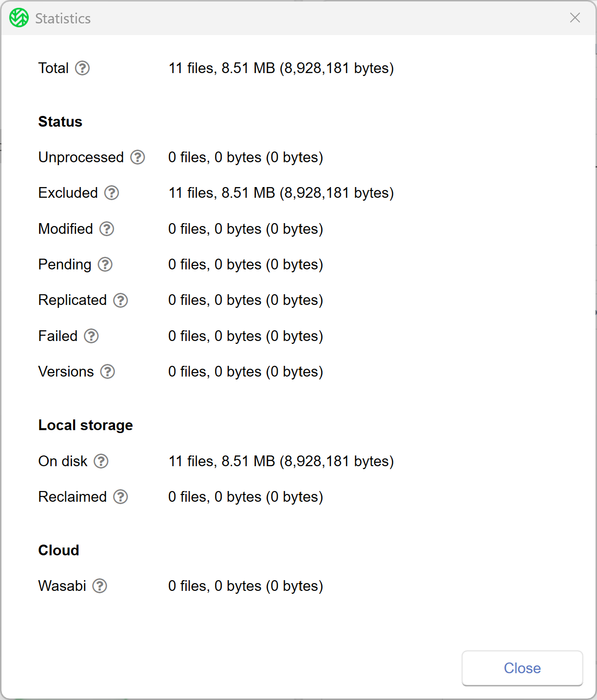Close the Statistics dialog using the X
Viewport: 597px width, 700px height.
(575, 18)
